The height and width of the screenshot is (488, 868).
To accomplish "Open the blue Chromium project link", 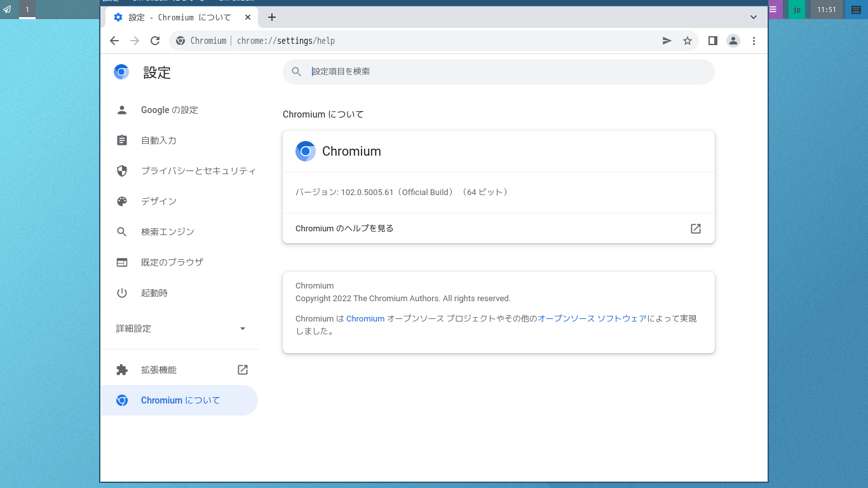I will [365, 319].
